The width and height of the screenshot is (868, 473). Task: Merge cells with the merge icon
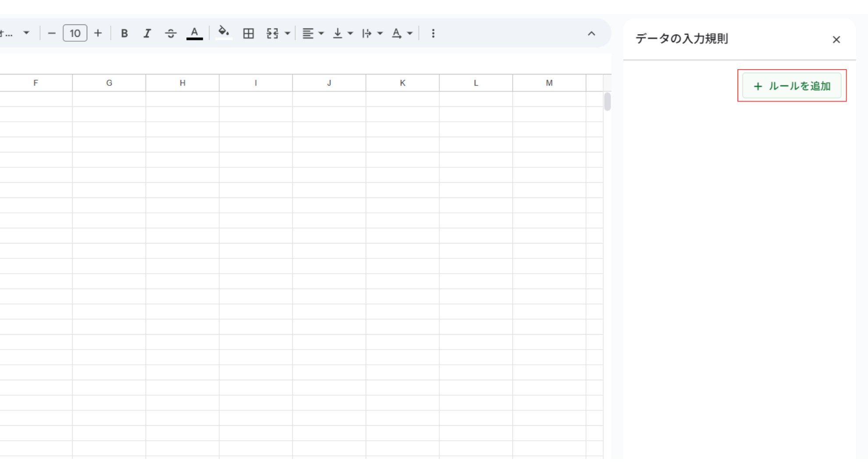272,33
